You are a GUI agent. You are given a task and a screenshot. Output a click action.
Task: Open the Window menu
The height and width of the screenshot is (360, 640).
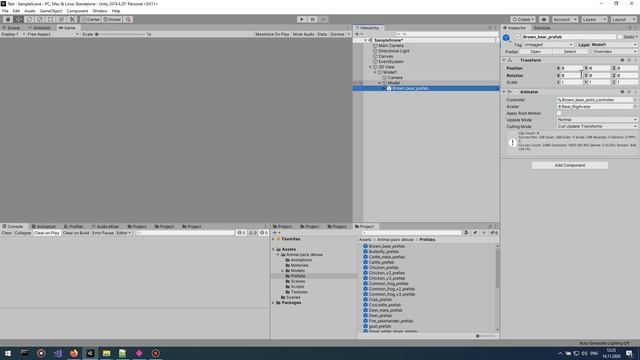(100, 11)
